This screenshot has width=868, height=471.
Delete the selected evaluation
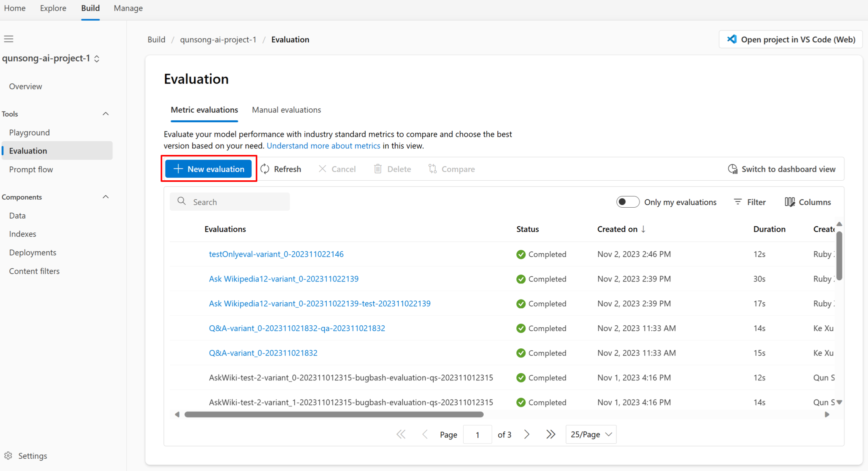coord(392,169)
